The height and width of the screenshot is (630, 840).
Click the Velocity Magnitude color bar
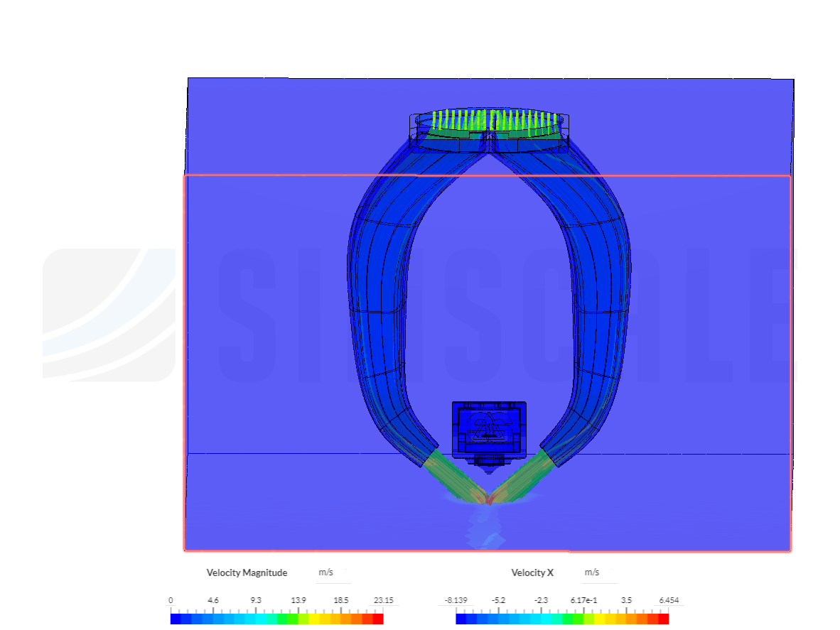(x=277, y=619)
